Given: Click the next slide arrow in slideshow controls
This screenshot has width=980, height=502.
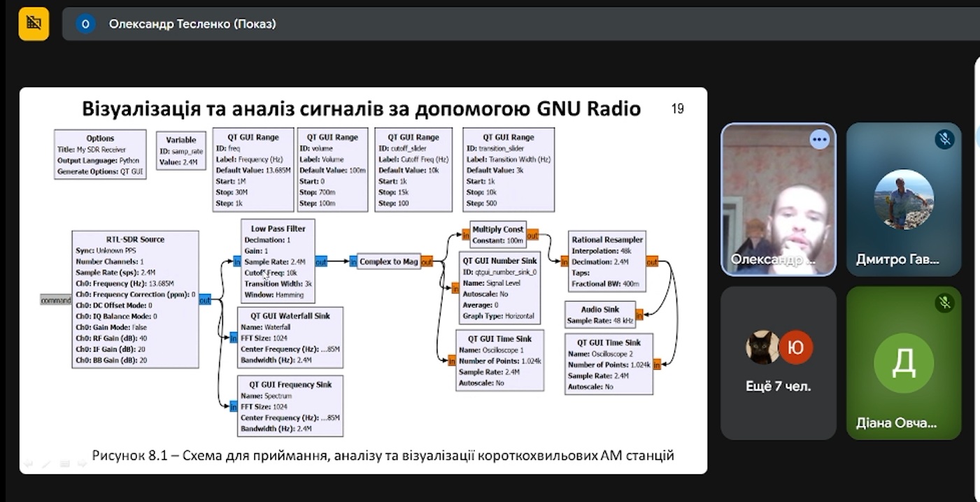Looking at the screenshot, I should [x=83, y=463].
